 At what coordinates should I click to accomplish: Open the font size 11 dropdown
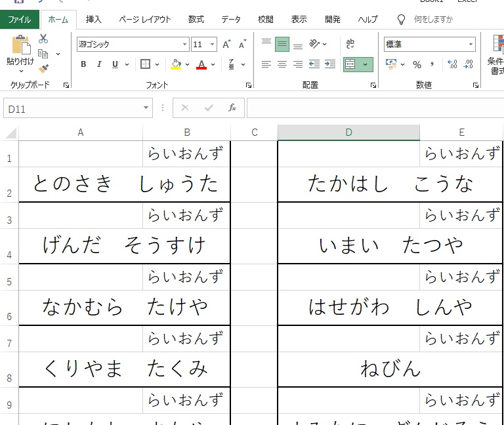pos(213,44)
